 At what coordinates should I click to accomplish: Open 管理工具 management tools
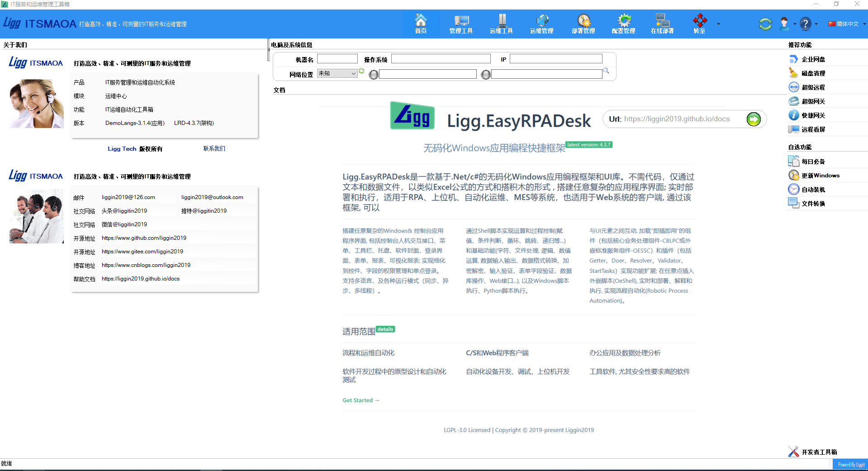tap(461, 24)
